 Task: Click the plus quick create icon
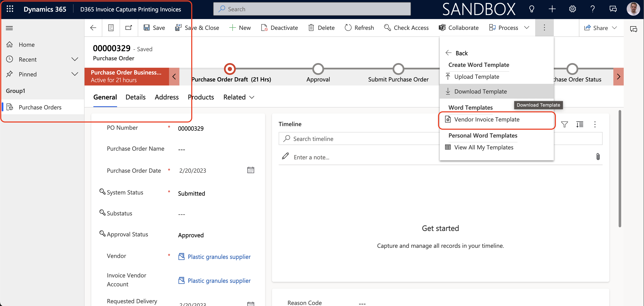[552, 9]
